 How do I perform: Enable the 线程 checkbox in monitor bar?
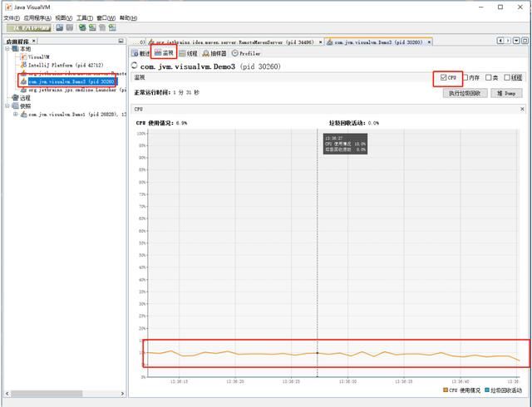click(x=507, y=78)
